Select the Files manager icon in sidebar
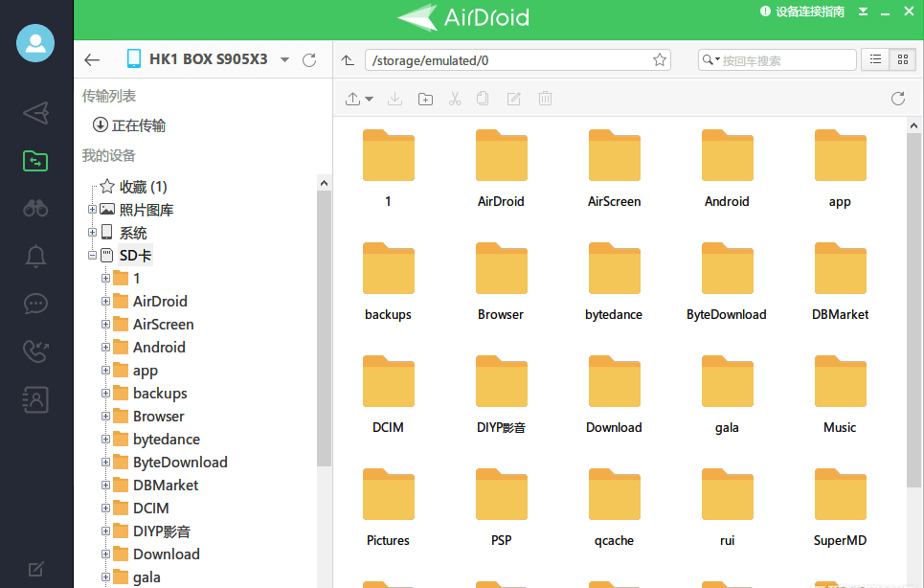 click(34, 161)
